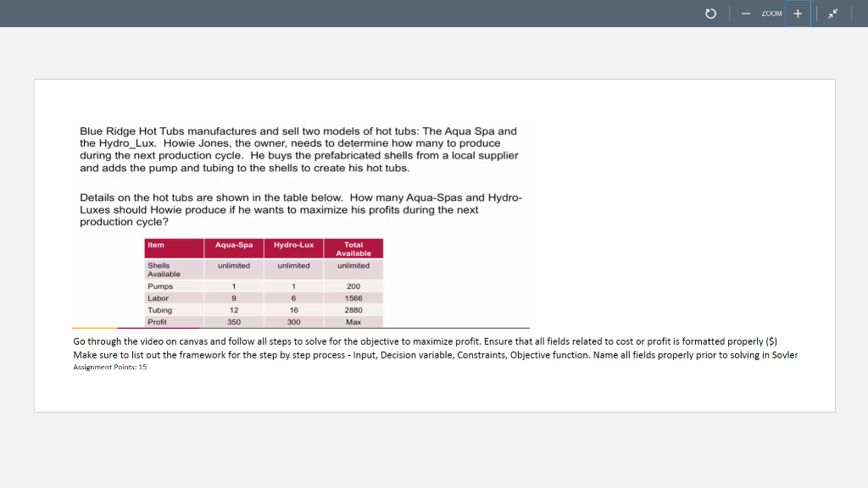This screenshot has height=488, width=868.
Task: Zoom out with the minus icon
Action: click(746, 14)
